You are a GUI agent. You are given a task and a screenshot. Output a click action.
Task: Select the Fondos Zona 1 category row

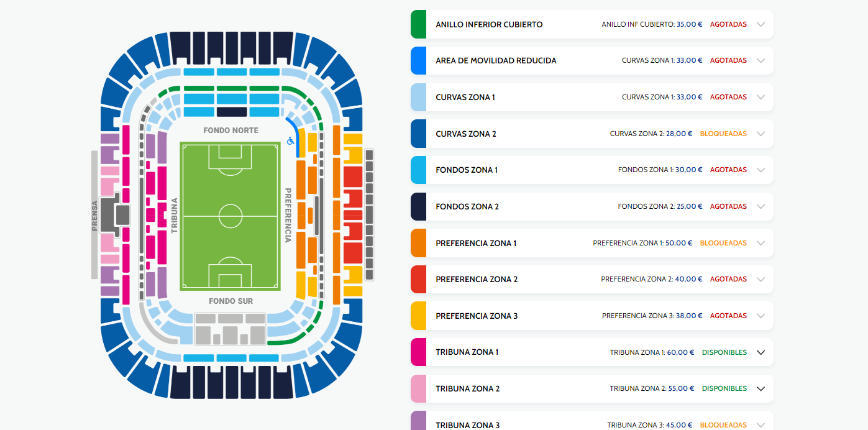(592, 170)
